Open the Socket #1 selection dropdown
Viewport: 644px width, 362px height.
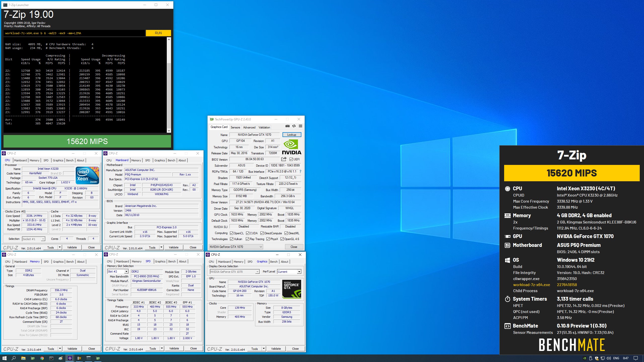[33, 239]
